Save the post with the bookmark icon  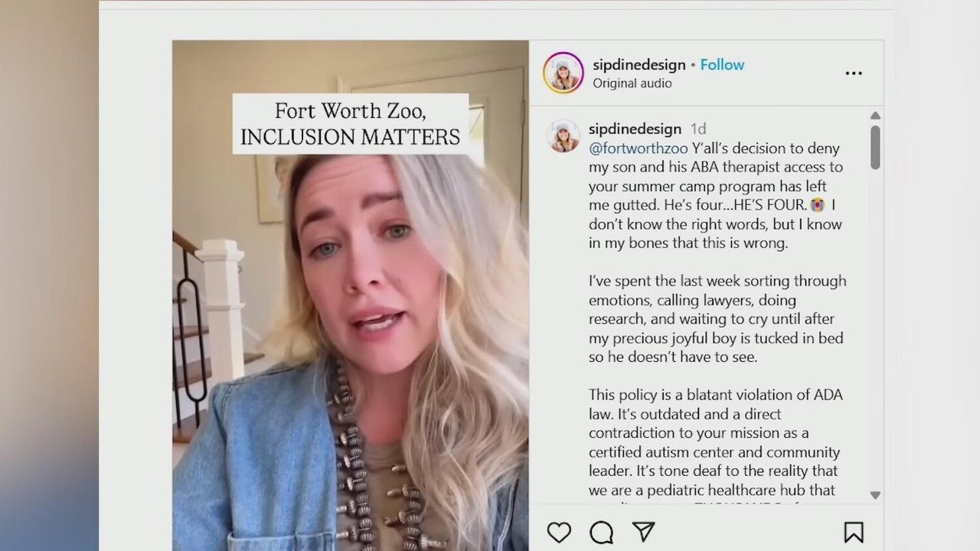[854, 532]
